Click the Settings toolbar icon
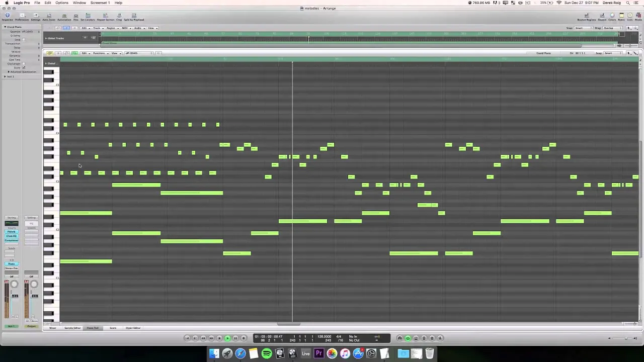Screen dimensions: 644x362 [x=36, y=17]
